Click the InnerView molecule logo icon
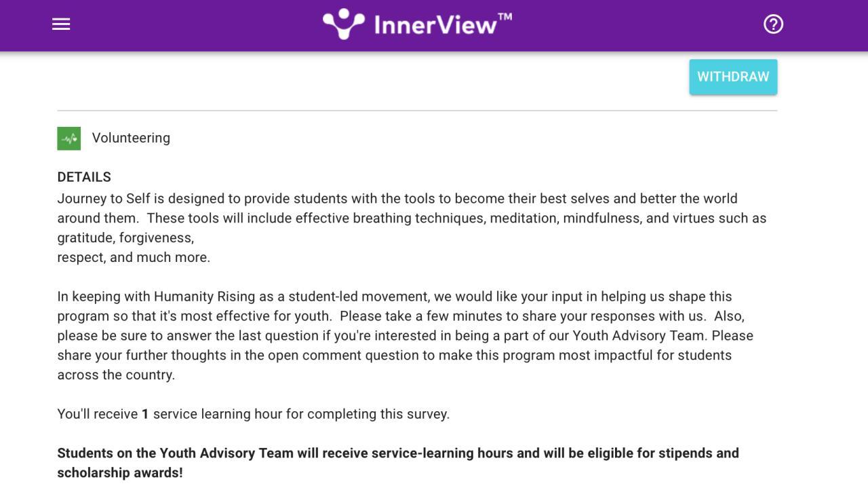The width and height of the screenshot is (868, 492). point(343,24)
